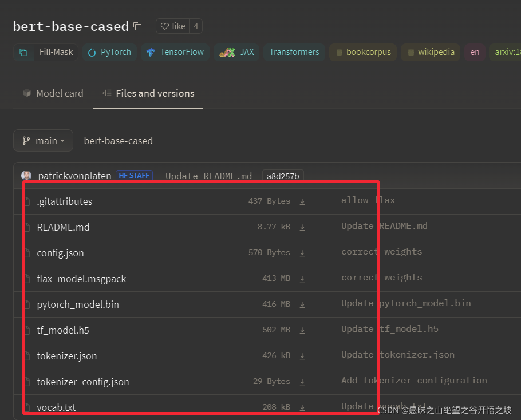521x420 pixels.
Task: Open the tf_model.h5 file entry
Action: tap(63, 330)
